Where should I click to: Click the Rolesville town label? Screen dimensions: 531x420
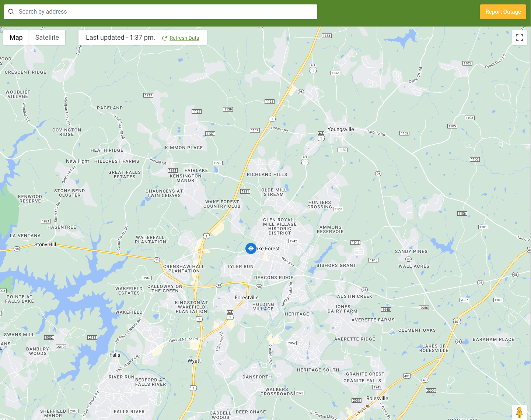pyautogui.click(x=377, y=398)
